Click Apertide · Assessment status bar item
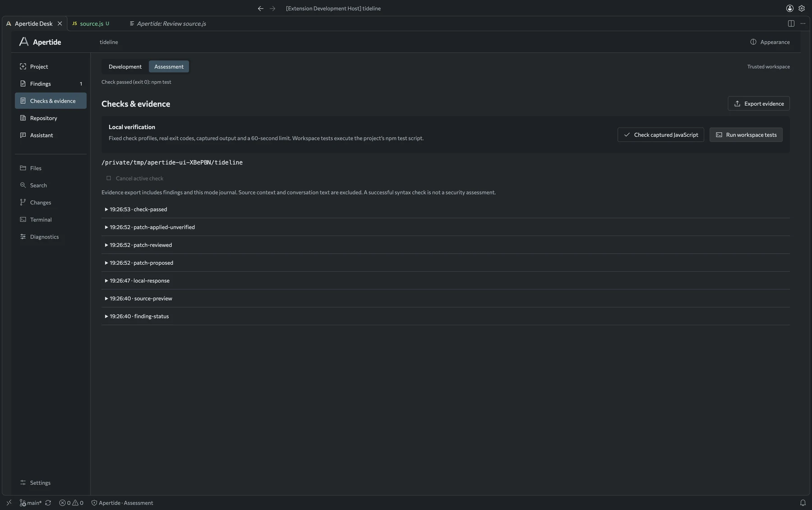The image size is (812, 510). tap(122, 503)
